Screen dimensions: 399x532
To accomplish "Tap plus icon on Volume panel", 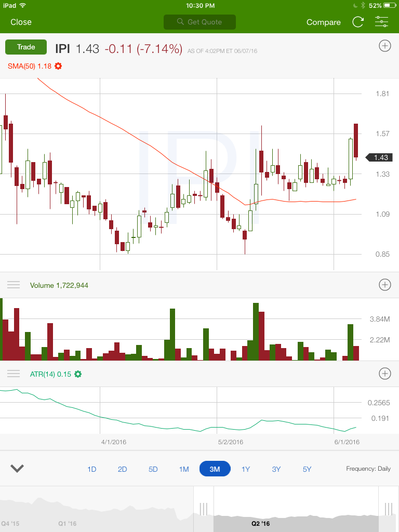I will [x=384, y=285].
